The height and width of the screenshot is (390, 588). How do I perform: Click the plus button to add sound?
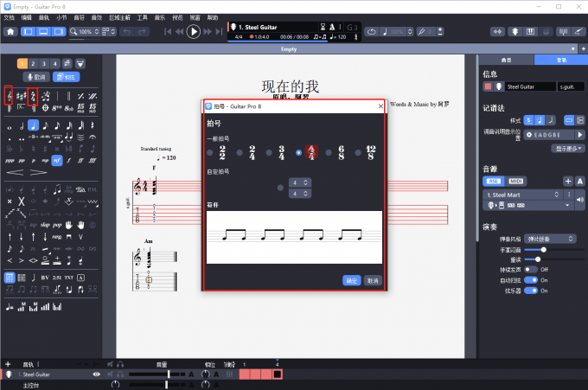[x=568, y=182]
